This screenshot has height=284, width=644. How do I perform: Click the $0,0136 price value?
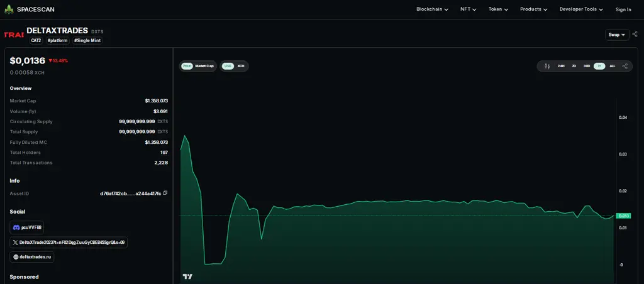pyautogui.click(x=27, y=61)
